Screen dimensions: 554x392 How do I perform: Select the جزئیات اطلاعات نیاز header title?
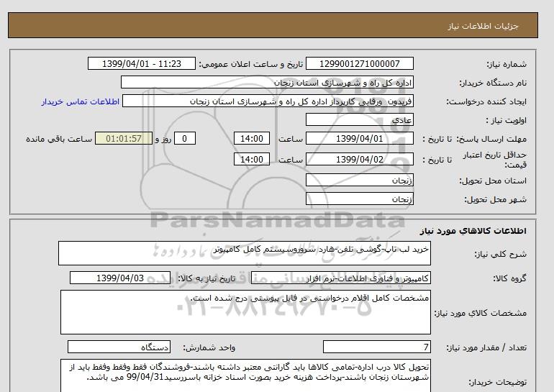click(483, 26)
